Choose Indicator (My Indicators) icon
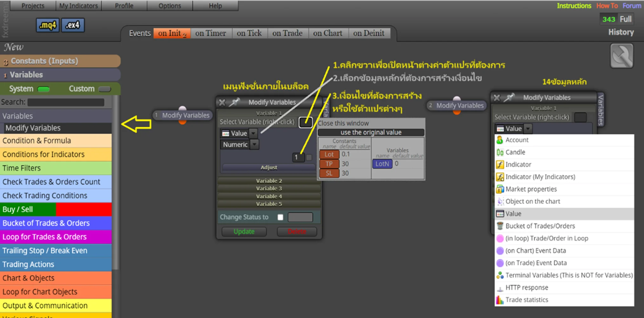 click(x=500, y=177)
